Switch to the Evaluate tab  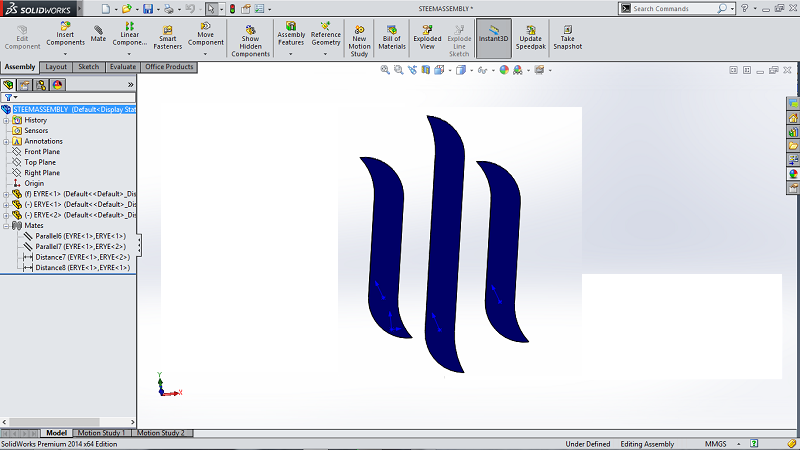click(x=123, y=67)
